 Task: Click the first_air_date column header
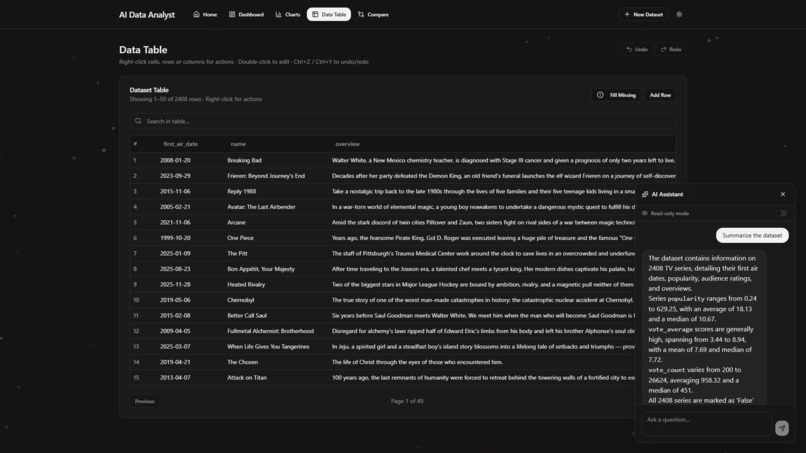point(180,144)
